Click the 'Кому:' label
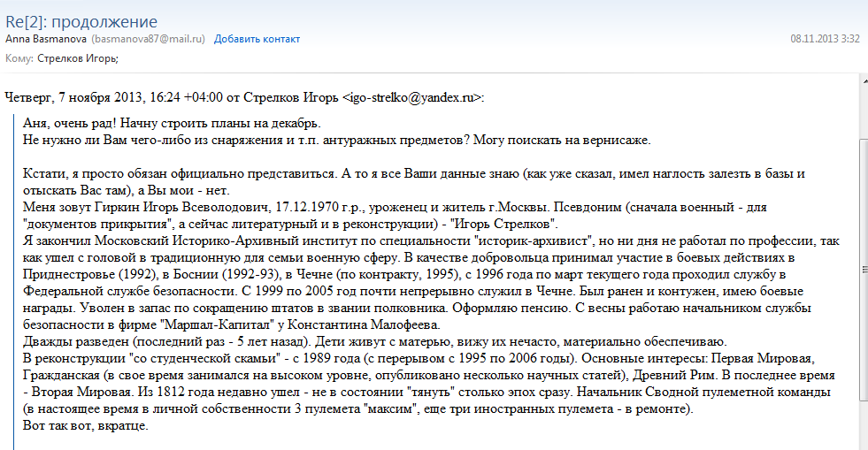Image resolution: width=868 pixels, height=450 pixels. (x=19, y=58)
